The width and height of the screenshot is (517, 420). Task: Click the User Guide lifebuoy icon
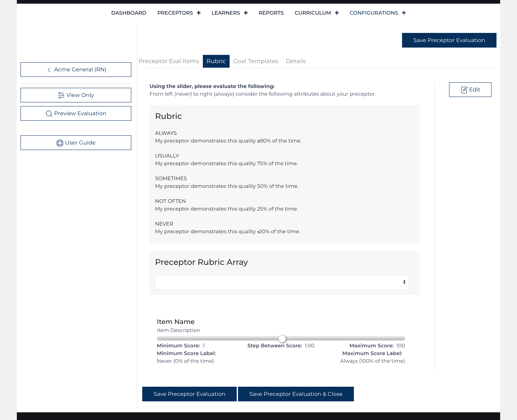(x=59, y=143)
